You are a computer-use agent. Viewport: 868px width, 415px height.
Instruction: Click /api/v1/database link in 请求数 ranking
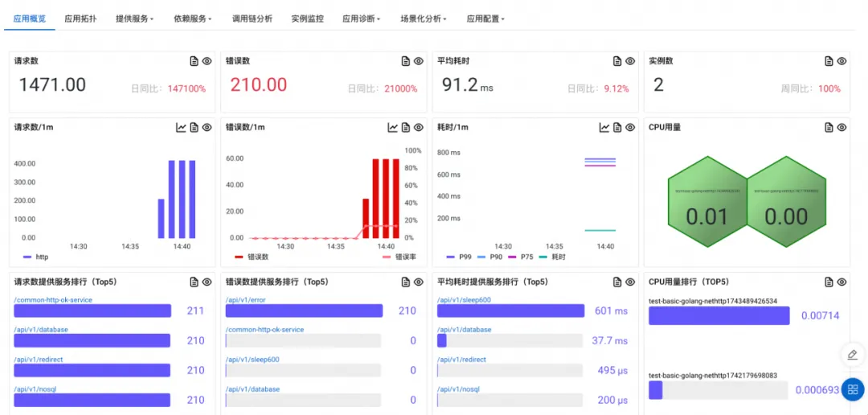point(41,330)
